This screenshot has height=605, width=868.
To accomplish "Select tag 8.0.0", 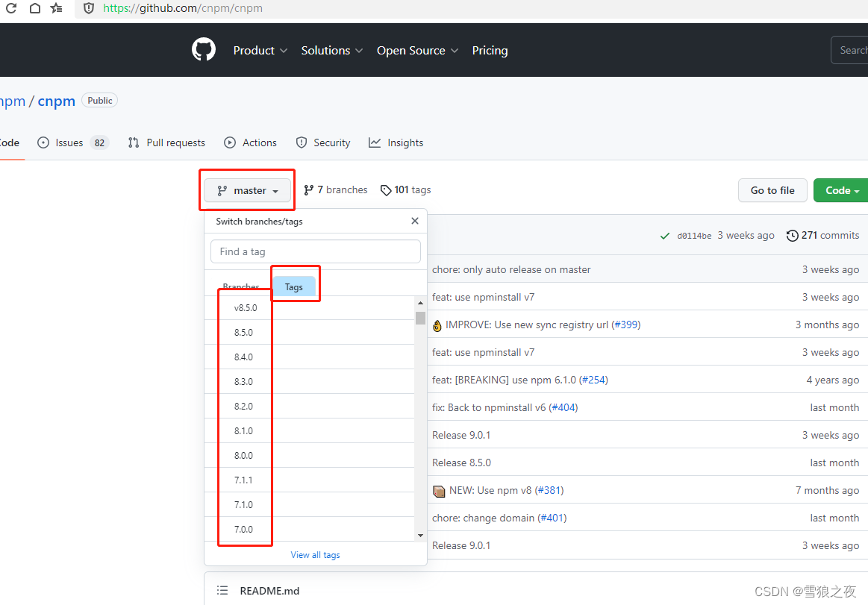I will (310, 456).
